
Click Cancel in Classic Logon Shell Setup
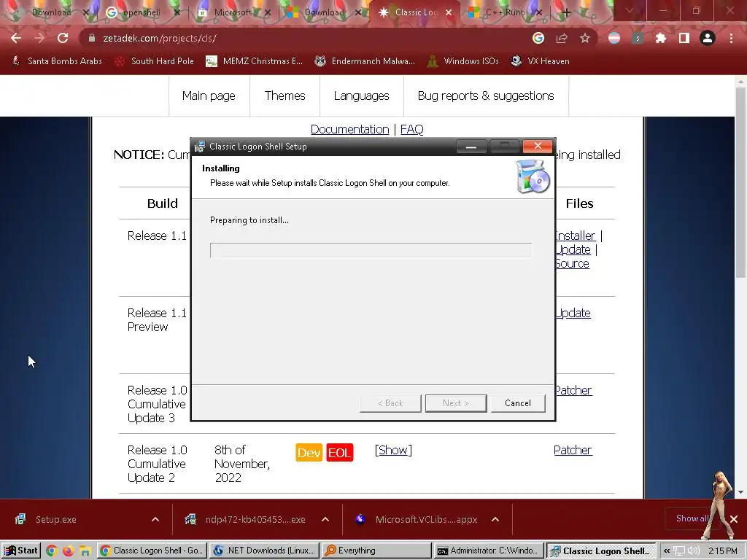[518, 402]
